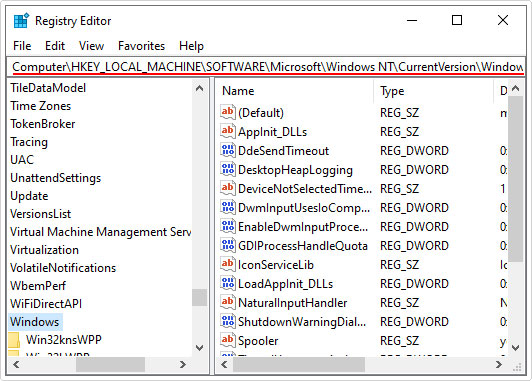Viewport: 532px width, 381px height.
Task: Click the Spooler string value icon
Action: pyautogui.click(x=228, y=340)
